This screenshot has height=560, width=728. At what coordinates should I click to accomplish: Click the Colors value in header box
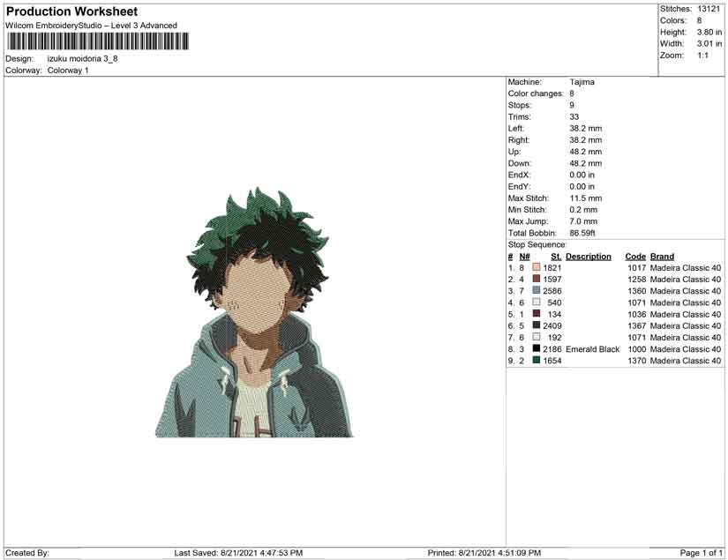tap(699, 20)
